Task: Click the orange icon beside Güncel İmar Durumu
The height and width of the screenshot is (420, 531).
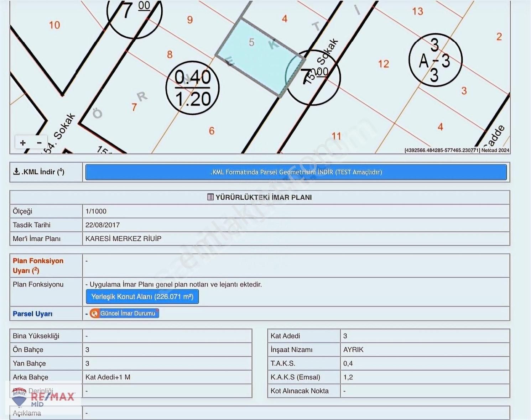Action: tap(94, 313)
